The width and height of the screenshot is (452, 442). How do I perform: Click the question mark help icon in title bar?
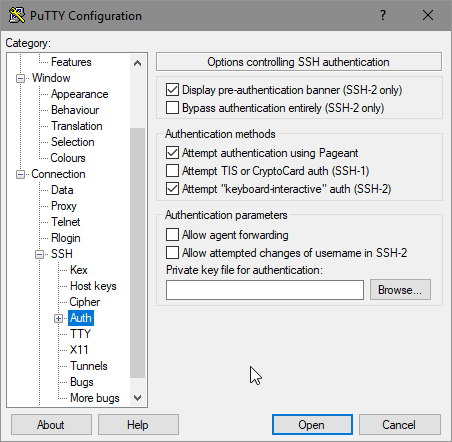[x=383, y=15]
